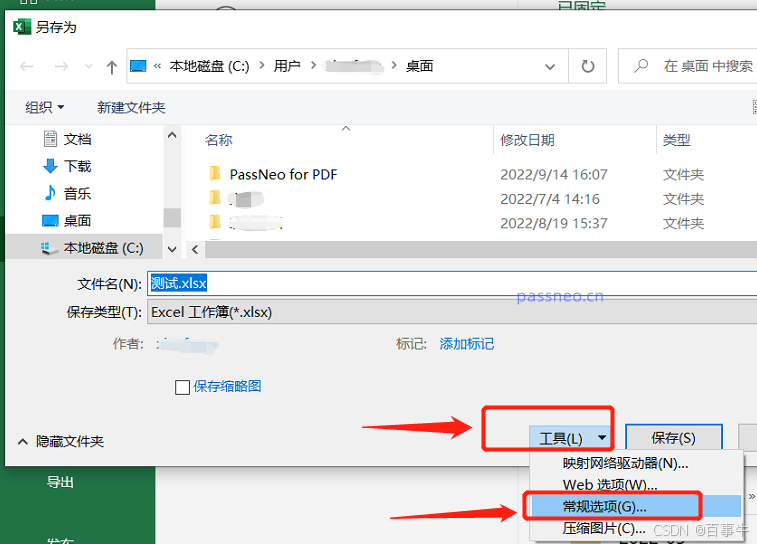Select the folder modified 2022/7/4 14:16
The width and height of the screenshot is (757, 544).
pyautogui.click(x=247, y=199)
